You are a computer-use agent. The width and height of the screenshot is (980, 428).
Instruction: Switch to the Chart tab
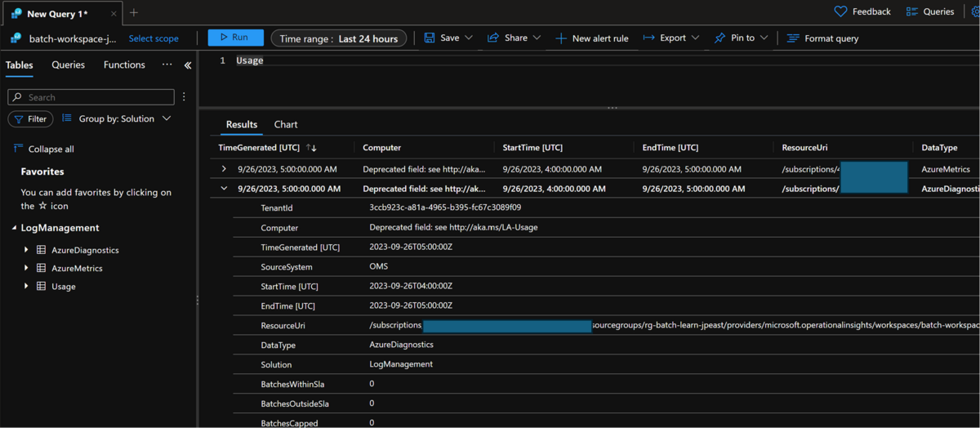click(x=286, y=125)
